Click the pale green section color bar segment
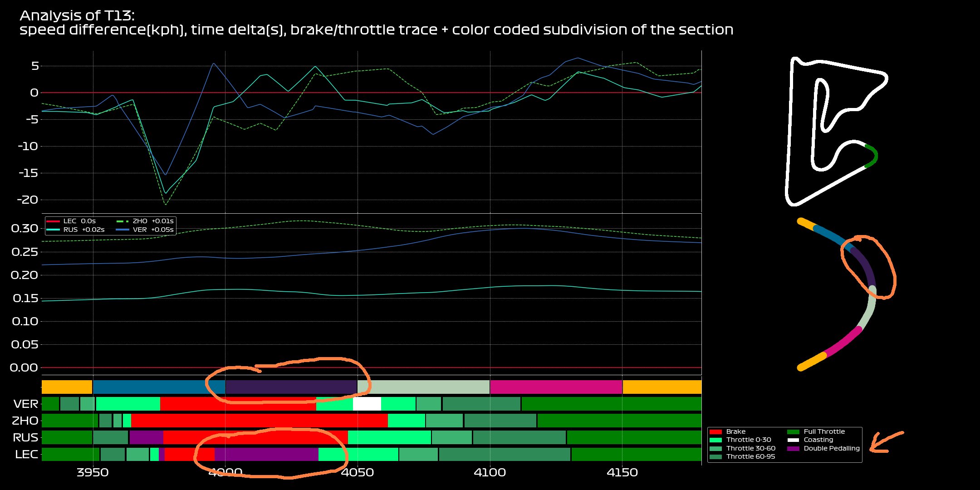This screenshot has height=490, width=980. 424,387
